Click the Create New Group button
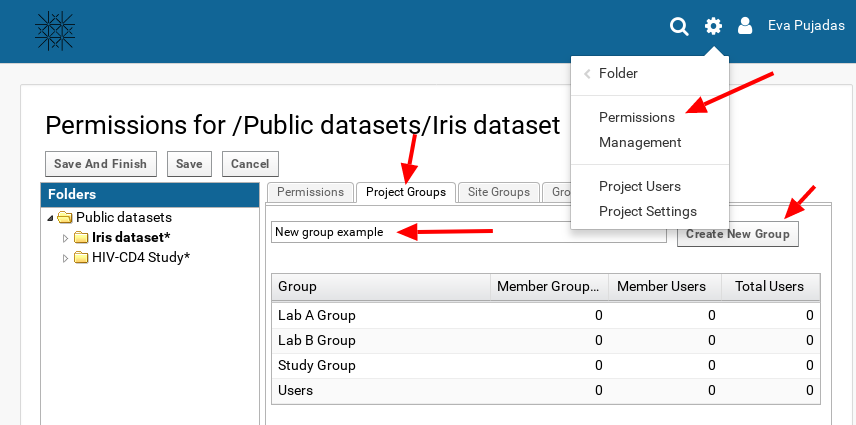856x425 pixels. coord(738,234)
